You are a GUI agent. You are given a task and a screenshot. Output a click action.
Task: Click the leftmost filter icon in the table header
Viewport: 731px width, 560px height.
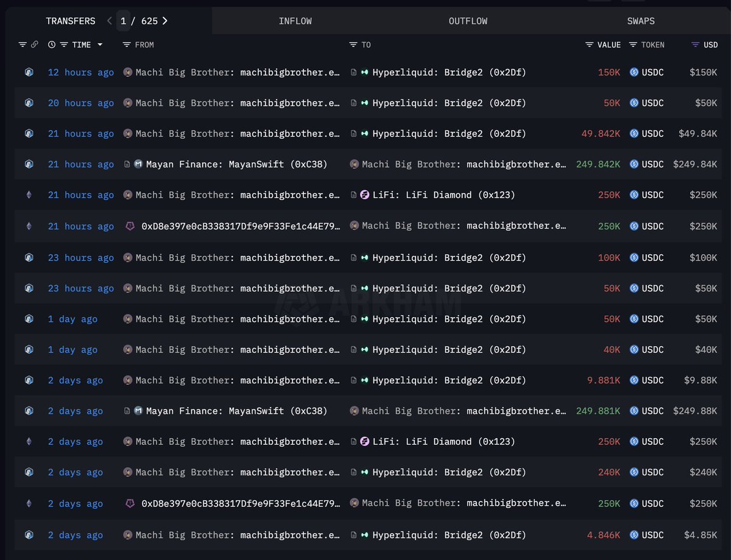pos(23,44)
